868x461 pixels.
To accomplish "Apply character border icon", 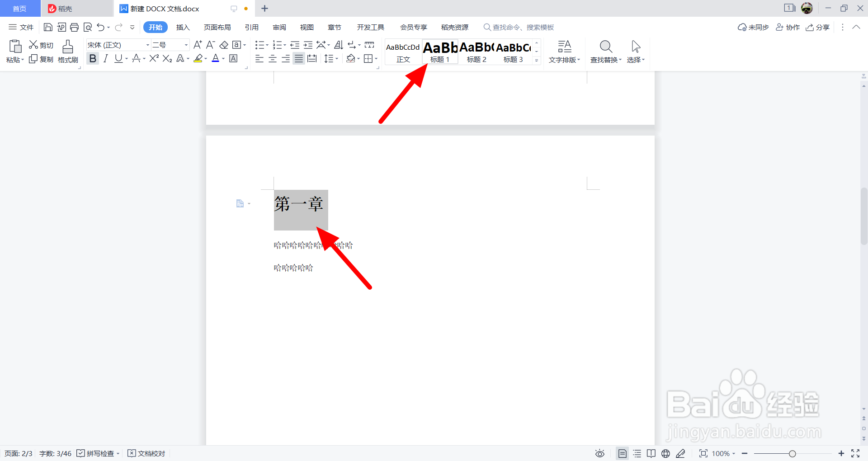I will [233, 58].
